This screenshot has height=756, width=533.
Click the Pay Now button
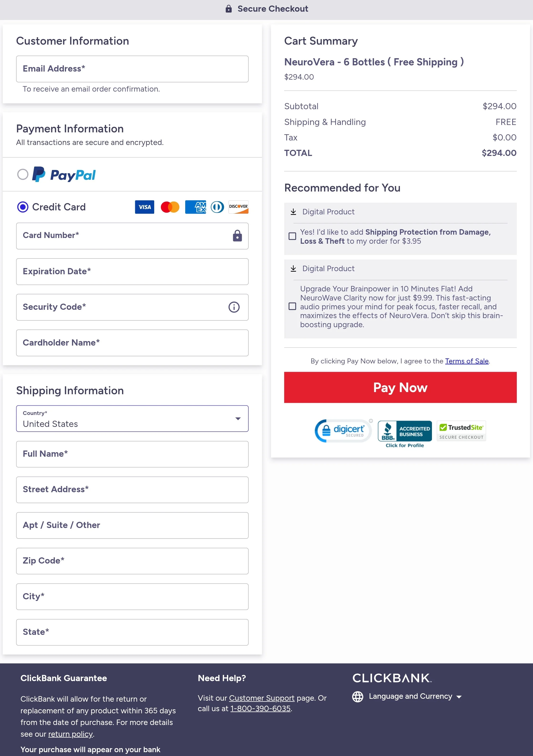[x=400, y=388]
